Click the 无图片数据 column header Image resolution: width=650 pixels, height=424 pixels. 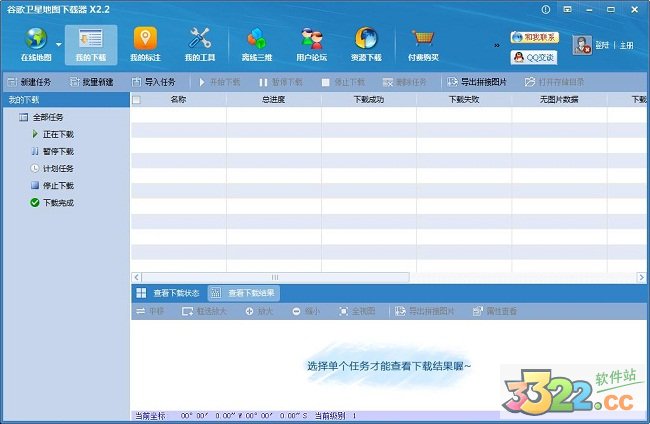[559, 99]
